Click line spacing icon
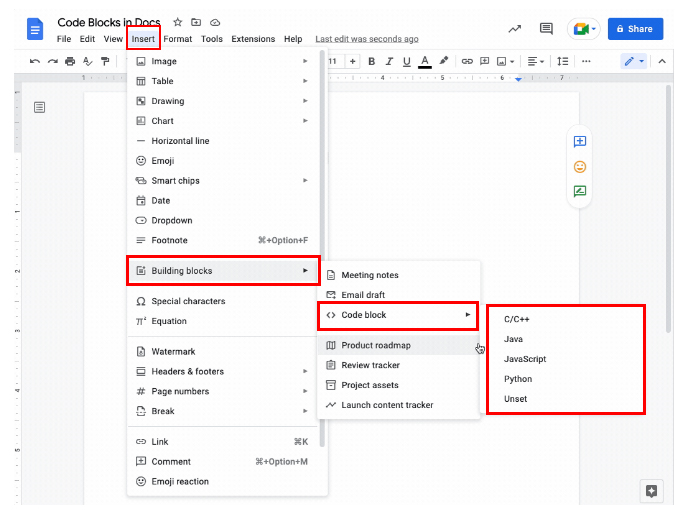The width and height of the screenshot is (677, 510). pos(563,61)
